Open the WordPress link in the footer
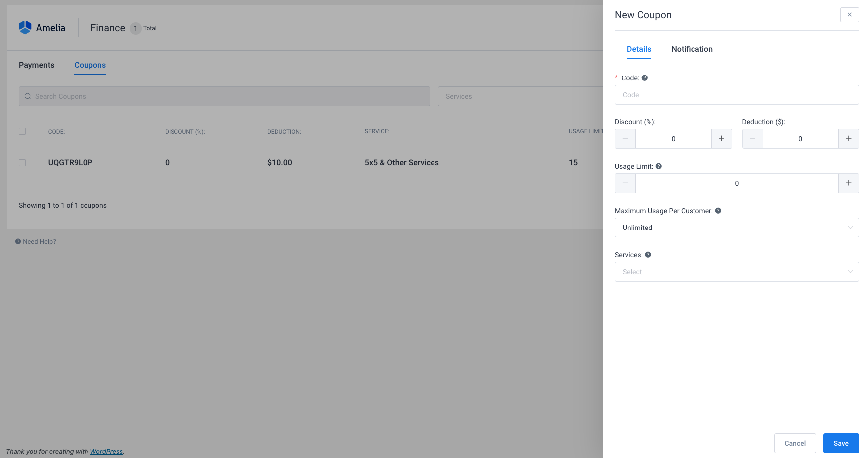 (x=106, y=451)
